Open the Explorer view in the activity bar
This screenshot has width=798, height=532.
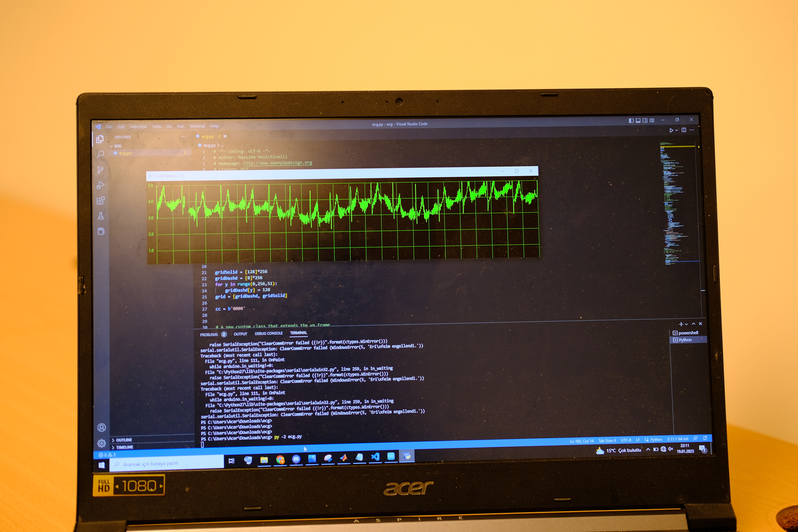pos(100,139)
